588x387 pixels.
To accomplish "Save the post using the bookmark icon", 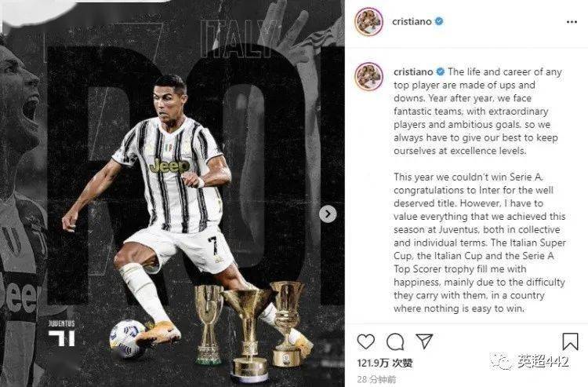I will (x=570, y=341).
